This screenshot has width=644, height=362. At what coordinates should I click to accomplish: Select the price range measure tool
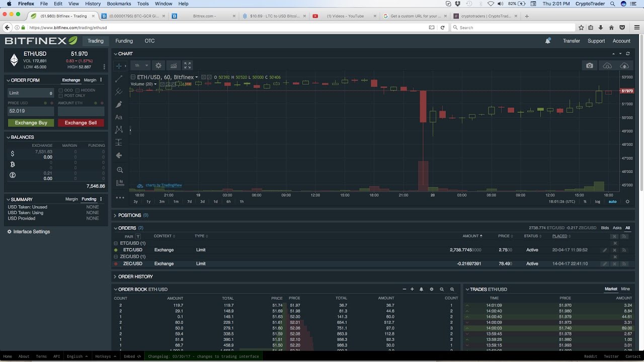(119, 143)
